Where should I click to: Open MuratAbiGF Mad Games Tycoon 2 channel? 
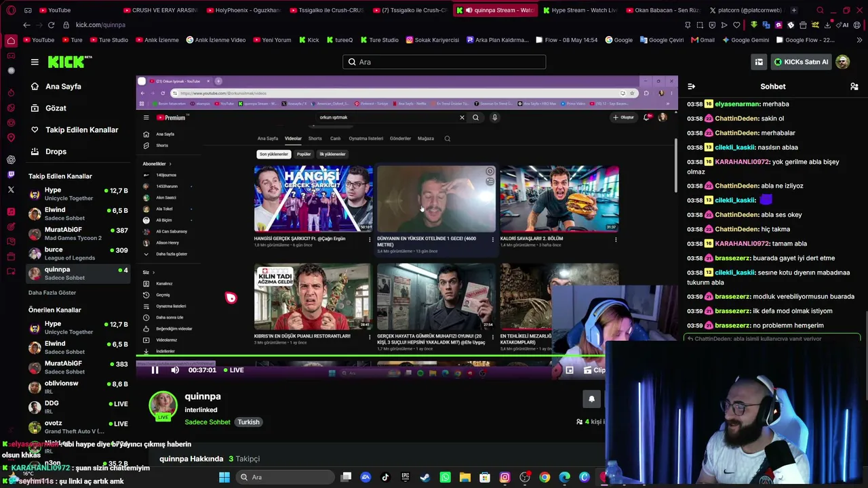click(x=78, y=234)
